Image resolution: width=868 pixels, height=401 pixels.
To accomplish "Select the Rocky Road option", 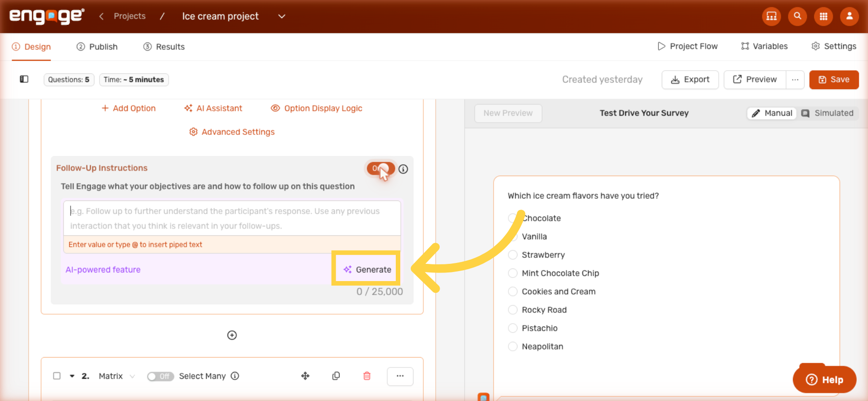I will tap(512, 310).
